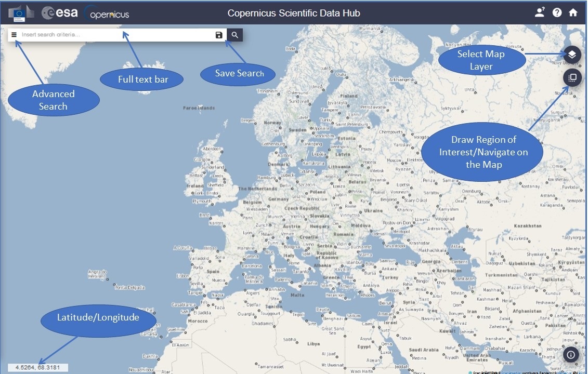Screen dimensions: 588x374
Task: Click the Copernicus logo
Action: tap(107, 13)
